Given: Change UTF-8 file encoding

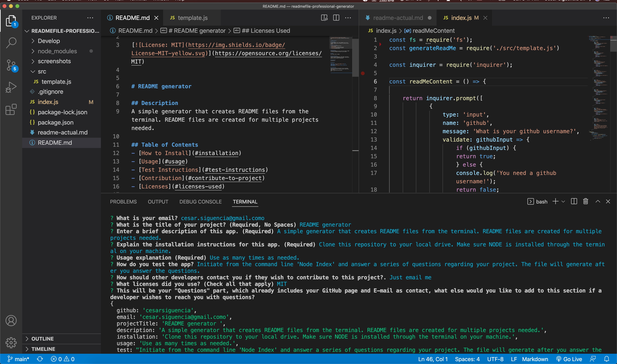Looking at the screenshot, I should (x=495, y=359).
